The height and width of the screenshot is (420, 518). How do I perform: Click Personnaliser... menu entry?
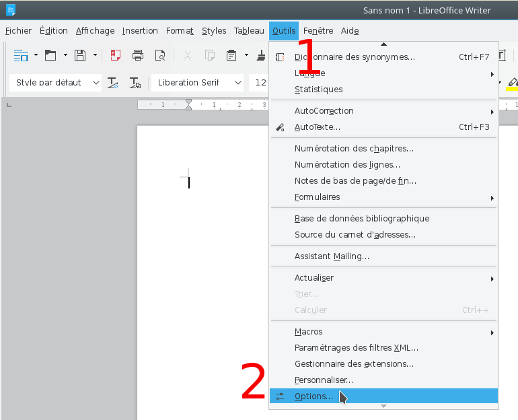click(324, 380)
